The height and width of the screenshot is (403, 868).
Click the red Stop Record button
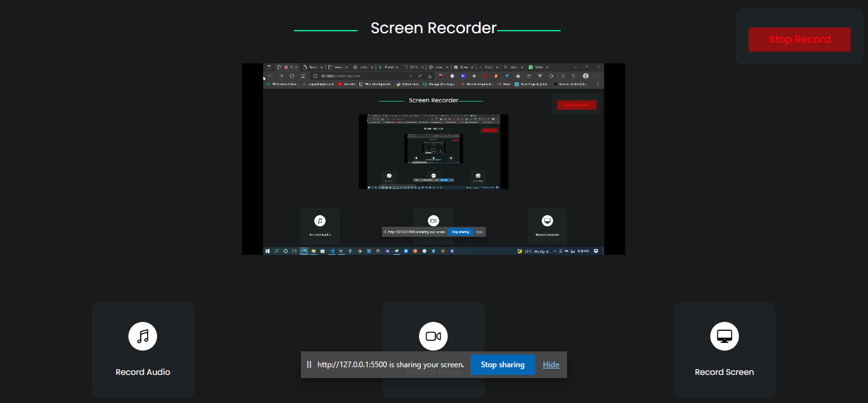click(799, 40)
